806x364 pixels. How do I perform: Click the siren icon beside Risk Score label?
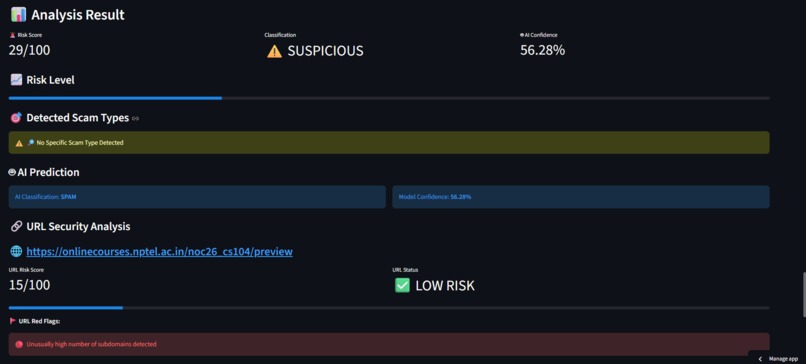[x=12, y=35]
